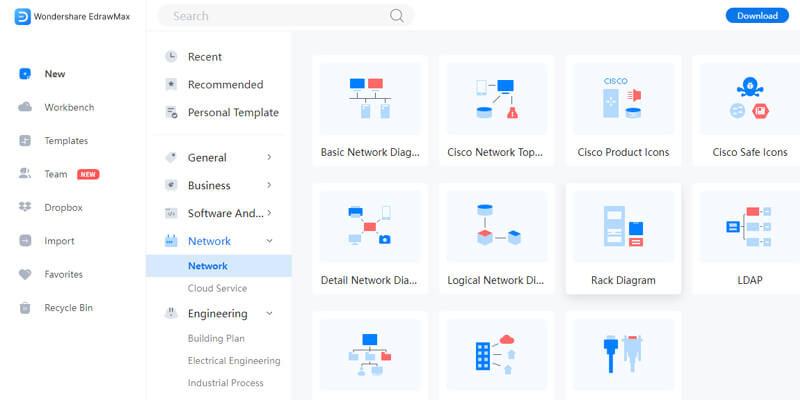
Task: Click the Templates icon in sidebar
Action: (25, 141)
